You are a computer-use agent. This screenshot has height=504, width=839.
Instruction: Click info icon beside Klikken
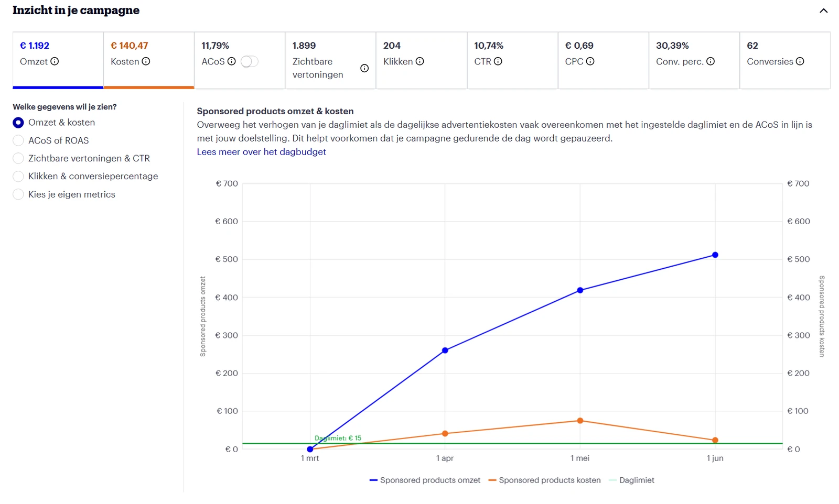419,61
